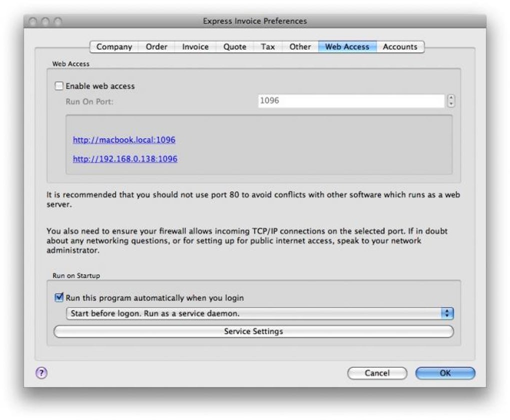
Task: Confirm preferences with OK
Action: (x=445, y=373)
